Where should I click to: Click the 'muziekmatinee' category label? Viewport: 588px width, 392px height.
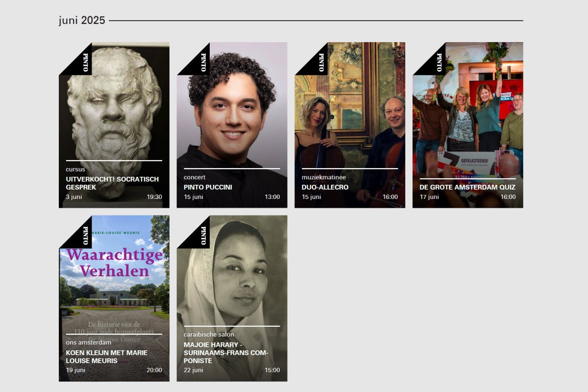324,177
